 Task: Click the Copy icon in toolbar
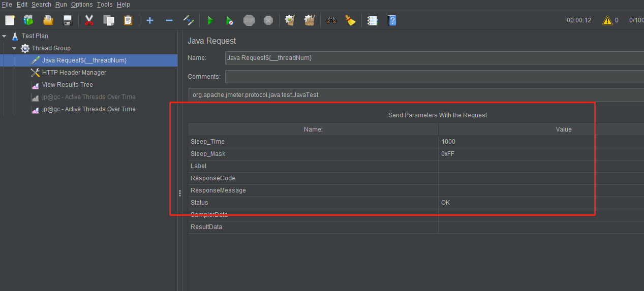point(109,20)
